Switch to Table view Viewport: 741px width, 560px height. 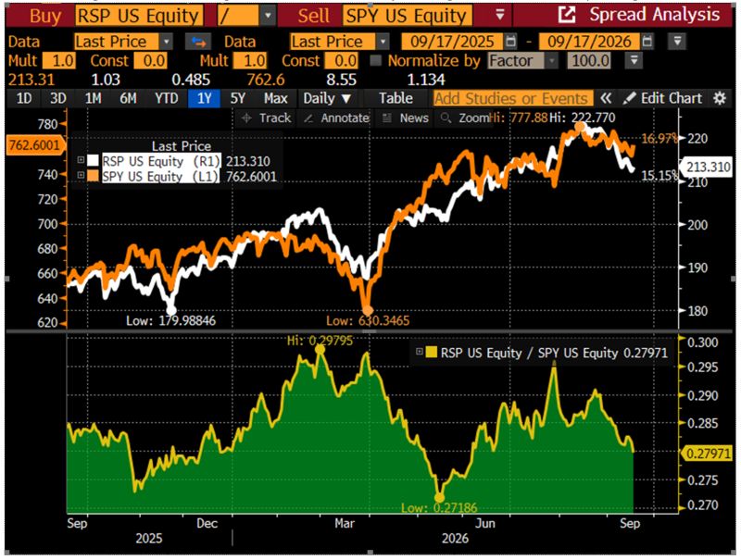(396, 98)
